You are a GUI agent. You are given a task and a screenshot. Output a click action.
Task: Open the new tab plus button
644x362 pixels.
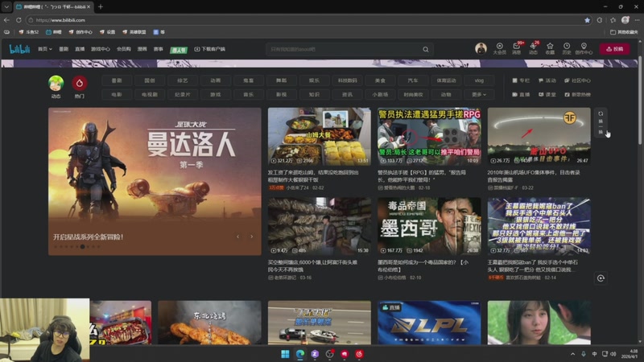(100, 6)
